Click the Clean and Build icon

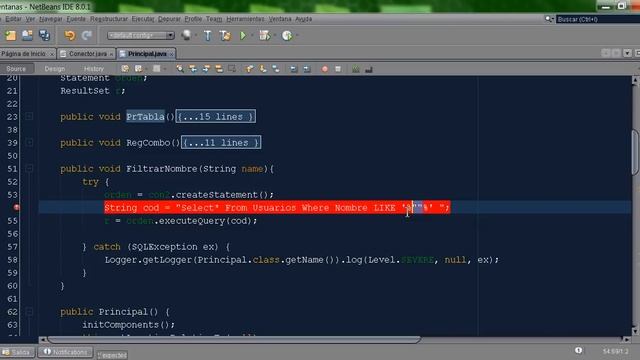pos(225,36)
